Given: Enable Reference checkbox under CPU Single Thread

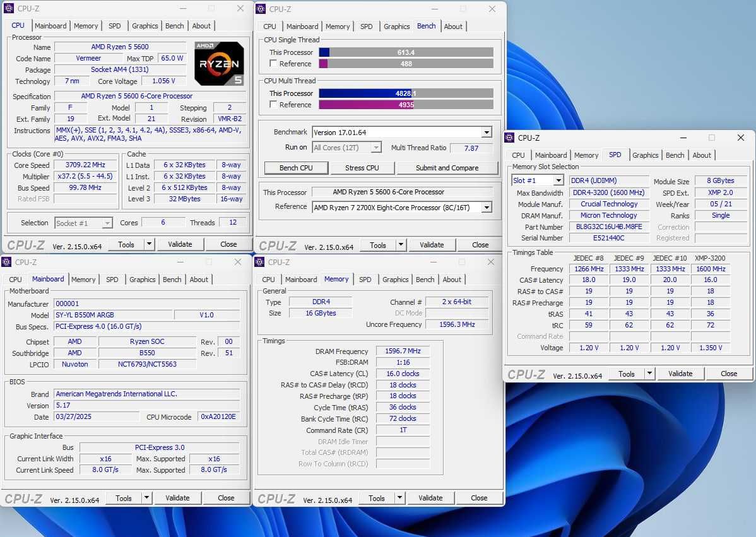Looking at the screenshot, I should coord(273,63).
